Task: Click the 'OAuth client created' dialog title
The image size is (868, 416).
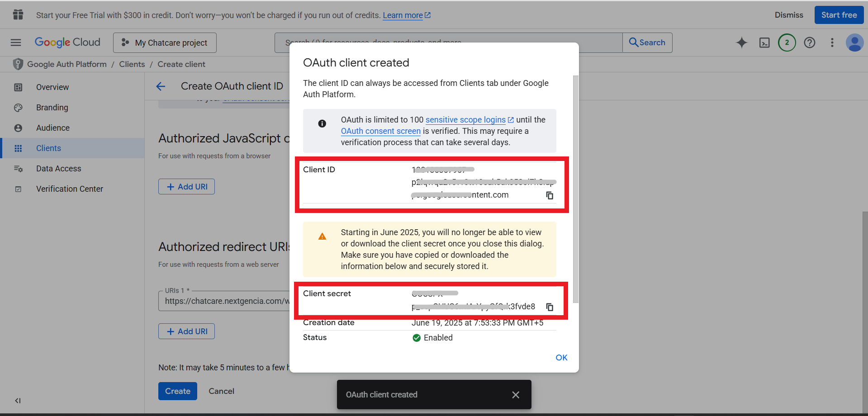Action: pyautogui.click(x=356, y=63)
